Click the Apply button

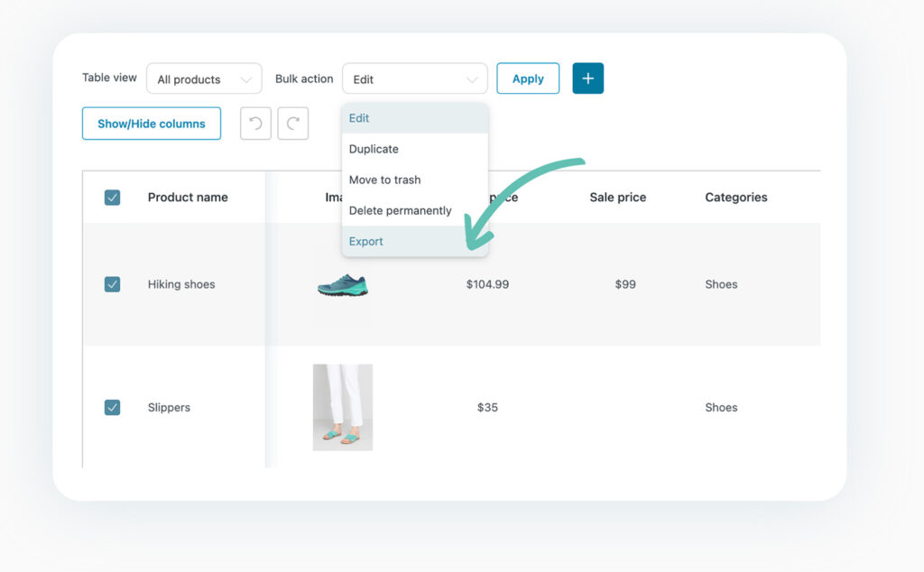point(528,78)
